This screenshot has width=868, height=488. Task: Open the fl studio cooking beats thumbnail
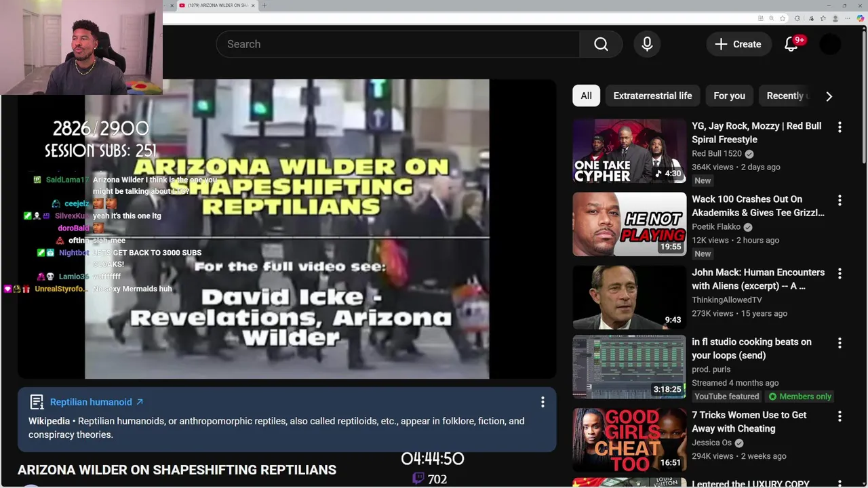(629, 367)
